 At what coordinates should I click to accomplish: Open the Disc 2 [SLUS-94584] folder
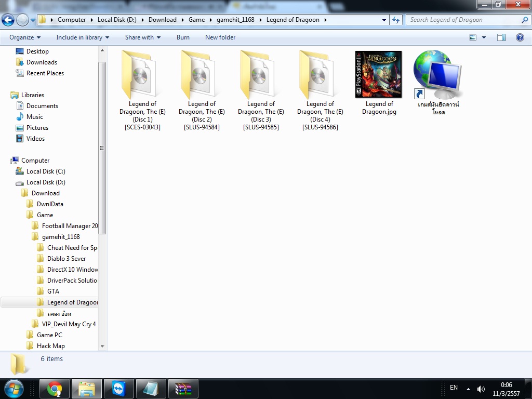click(202, 90)
